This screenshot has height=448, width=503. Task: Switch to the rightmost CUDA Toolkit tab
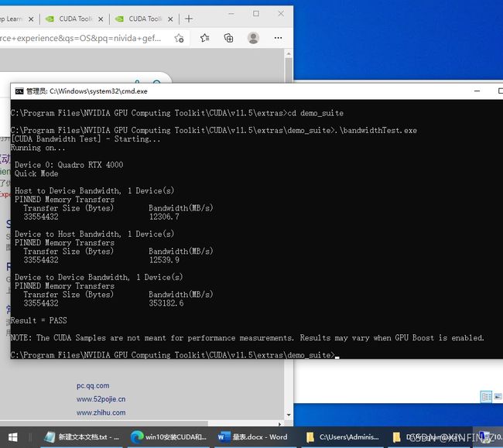(x=142, y=19)
